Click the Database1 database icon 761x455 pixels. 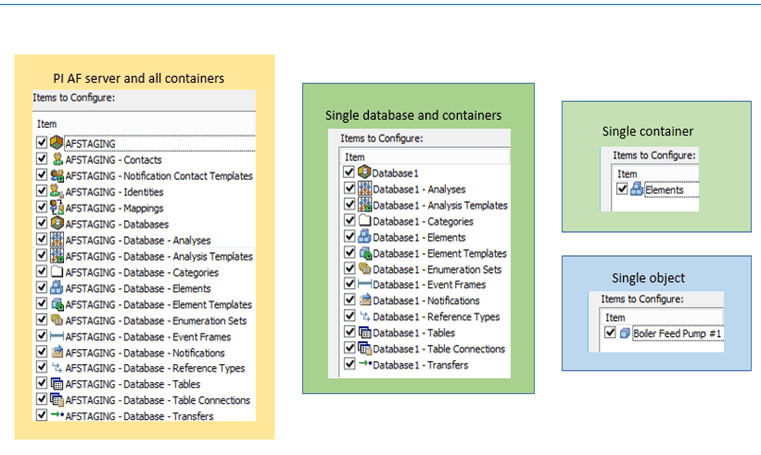coord(364,172)
